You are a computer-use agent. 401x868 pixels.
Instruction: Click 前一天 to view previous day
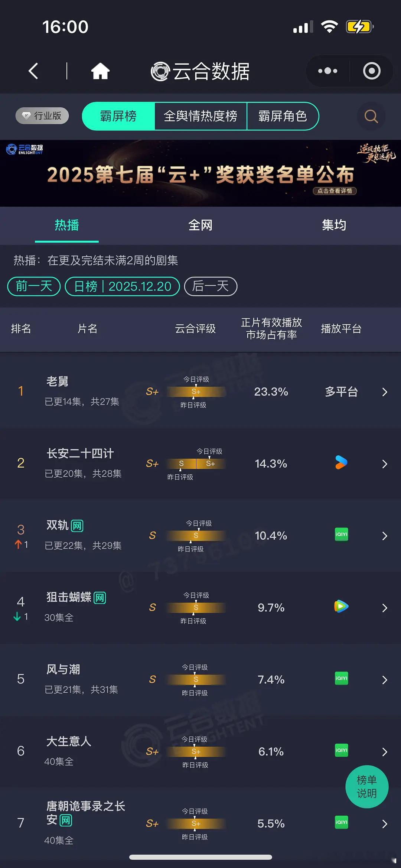click(x=33, y=286)
